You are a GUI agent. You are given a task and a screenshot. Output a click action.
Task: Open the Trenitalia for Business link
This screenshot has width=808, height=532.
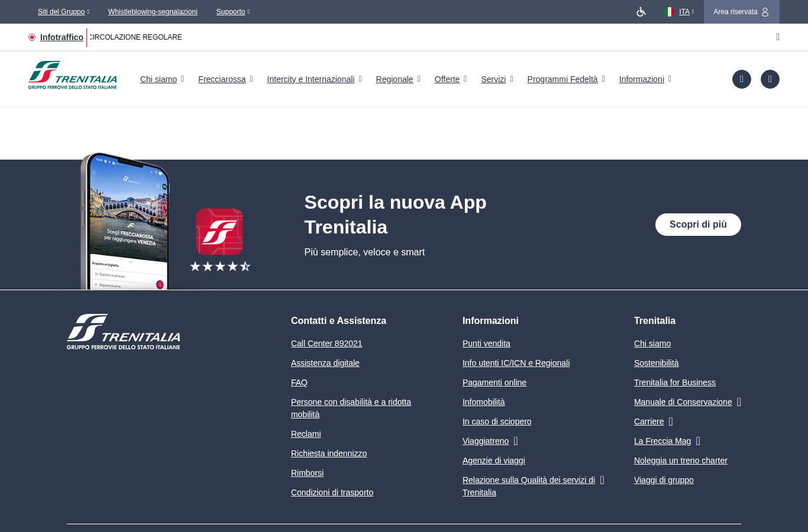click(x=675, y=382)
